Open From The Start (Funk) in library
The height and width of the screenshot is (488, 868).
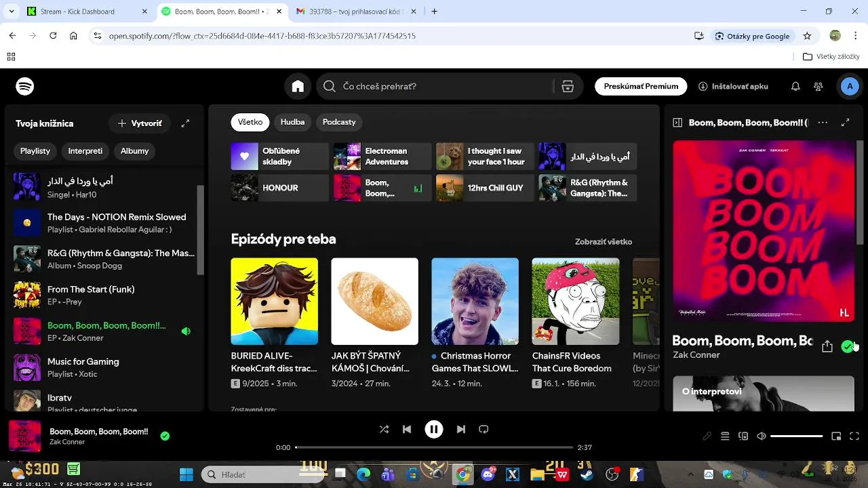click(104, 295)
